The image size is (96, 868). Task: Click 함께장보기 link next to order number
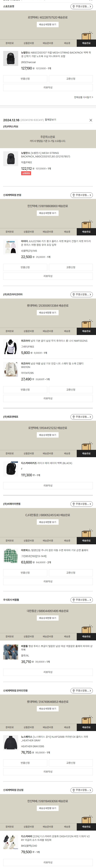(50, 120)
